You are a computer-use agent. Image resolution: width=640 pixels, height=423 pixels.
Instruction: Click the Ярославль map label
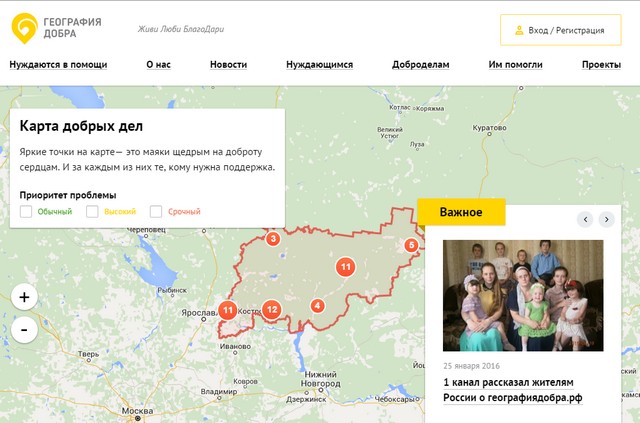pyautogui.click(x=199, y=313)
